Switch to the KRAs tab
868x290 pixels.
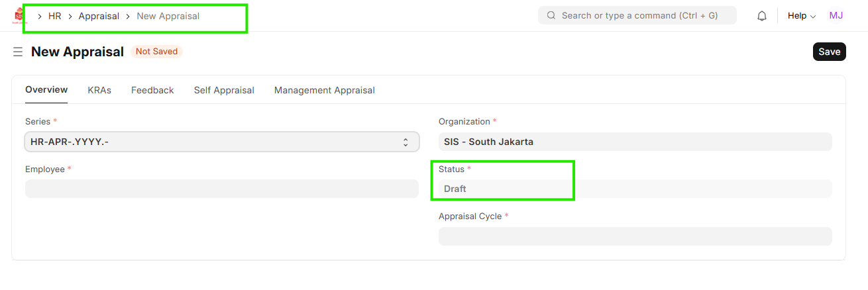coord(99,90)
